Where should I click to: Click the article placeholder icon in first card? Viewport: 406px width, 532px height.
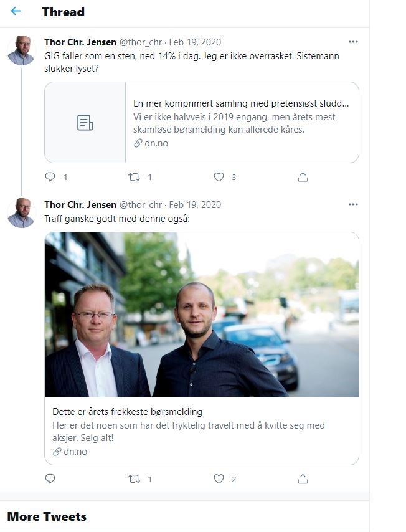pos(85,123)
